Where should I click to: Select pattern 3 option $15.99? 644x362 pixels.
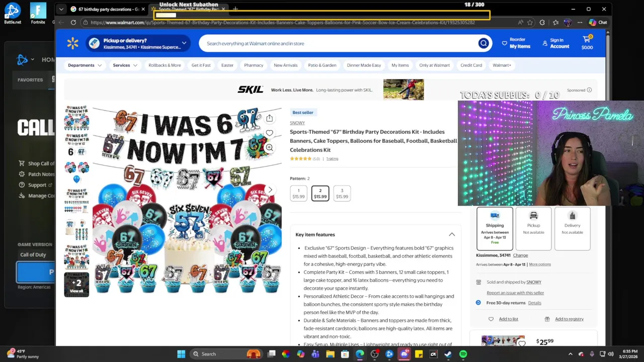tap(342, 194)
